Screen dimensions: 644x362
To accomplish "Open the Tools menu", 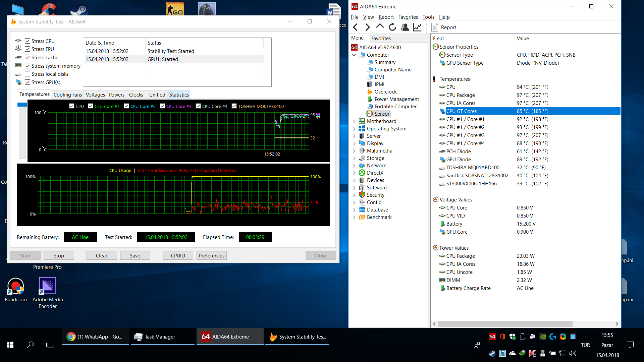I will (428, 17).
